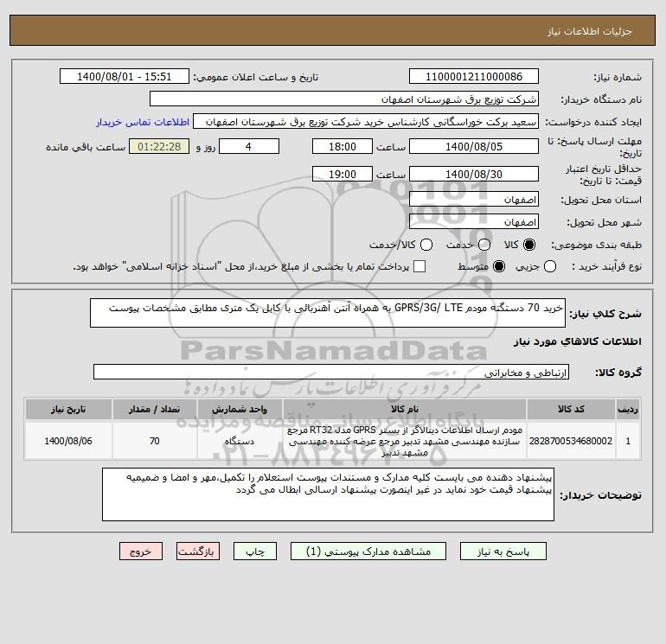The image size is (666, 644).
Task: Select the خدمت radio button
Action: [484, 245]
